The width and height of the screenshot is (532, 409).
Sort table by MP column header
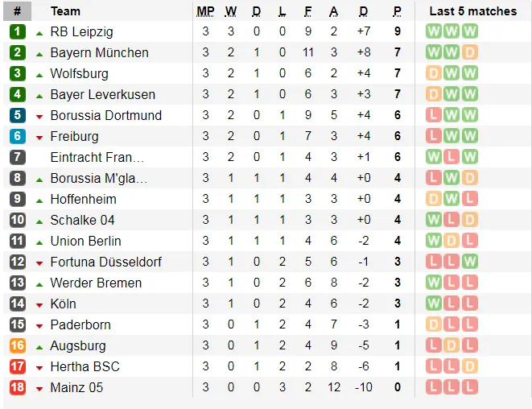(x=205, y=11)
